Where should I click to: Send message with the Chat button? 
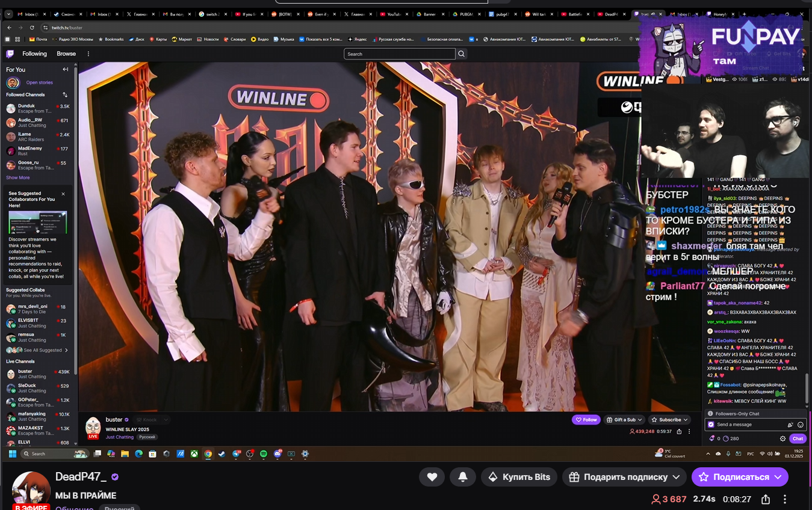click(797, 438)
